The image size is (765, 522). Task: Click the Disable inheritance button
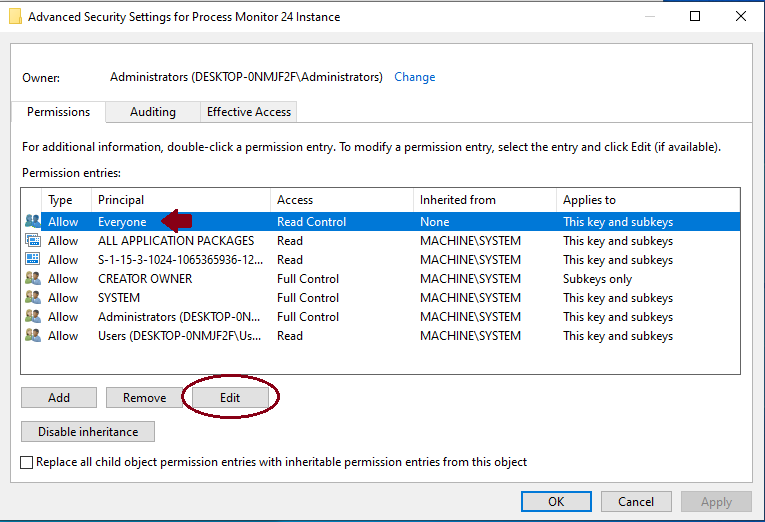pyautogui.click(x=88, y=432)
